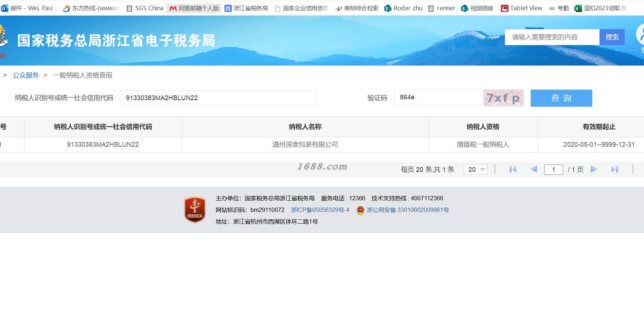Click the 验证码 input field
This screenshot has height=331, width=644.
click(439, 97)
